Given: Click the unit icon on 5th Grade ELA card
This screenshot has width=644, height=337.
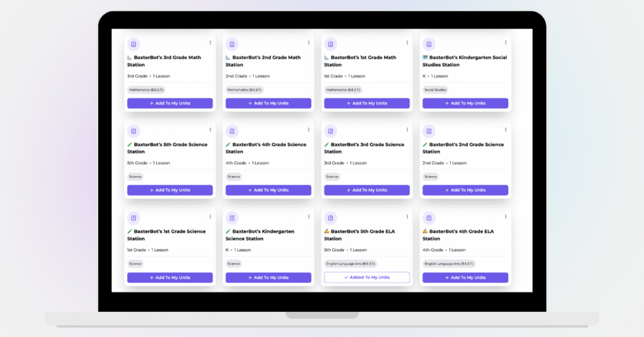Looking at the screenshot, I should 331,219.
